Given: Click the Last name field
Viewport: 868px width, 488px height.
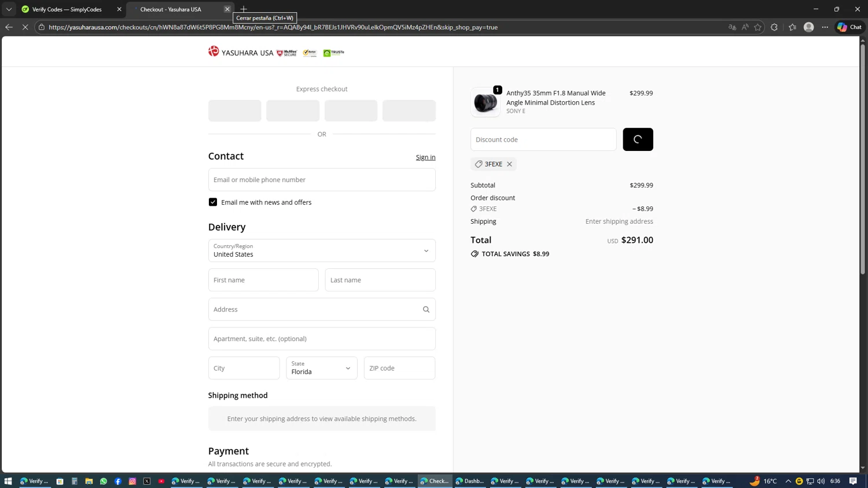Looking at the screenshot, I should pyautogui.click(x=380, y=280).
